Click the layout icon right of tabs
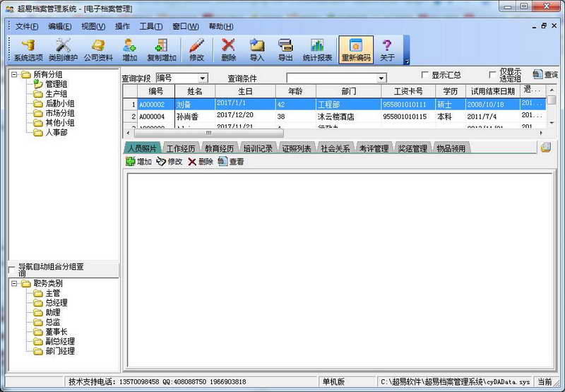565x392 pixels. (x=545, y=147)
